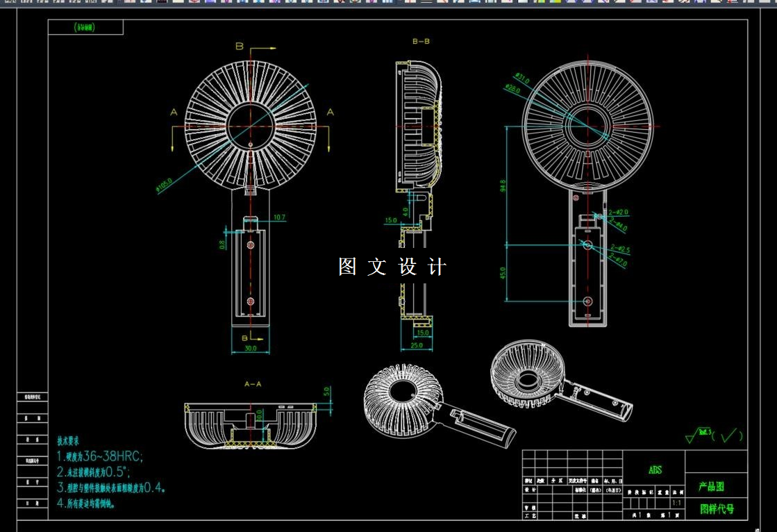Click the right A section arrow label
Image resolution: width=777 pixels, height=532 pixels.
coord(330,113)
